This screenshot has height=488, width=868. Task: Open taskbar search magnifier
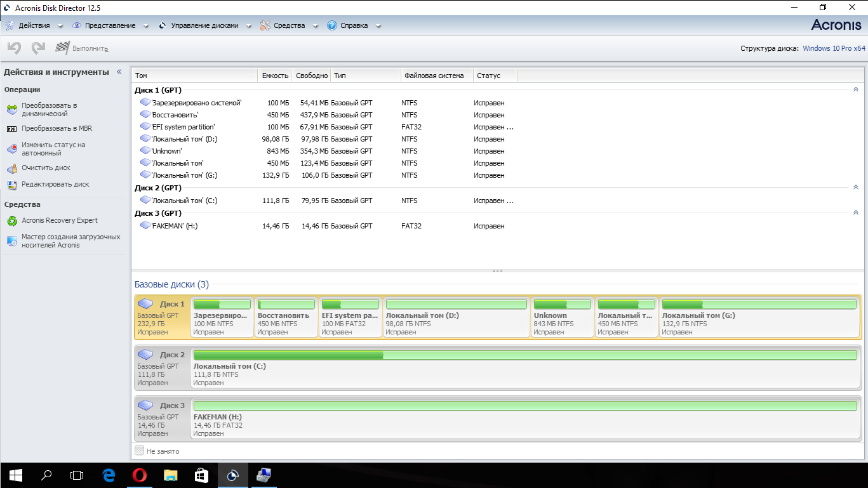(x=46, y=474)
